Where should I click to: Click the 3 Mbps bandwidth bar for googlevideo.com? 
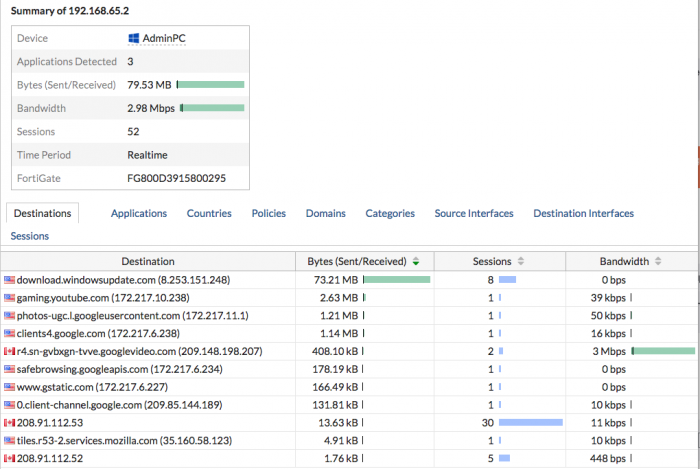pyautogui.click(x=663, y=352)
